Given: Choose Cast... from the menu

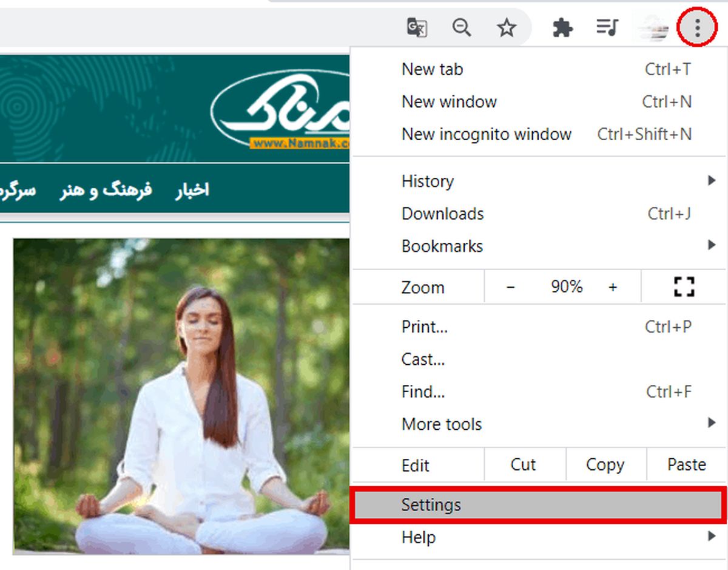Looking at the screenshot, I should coord(540,359).
